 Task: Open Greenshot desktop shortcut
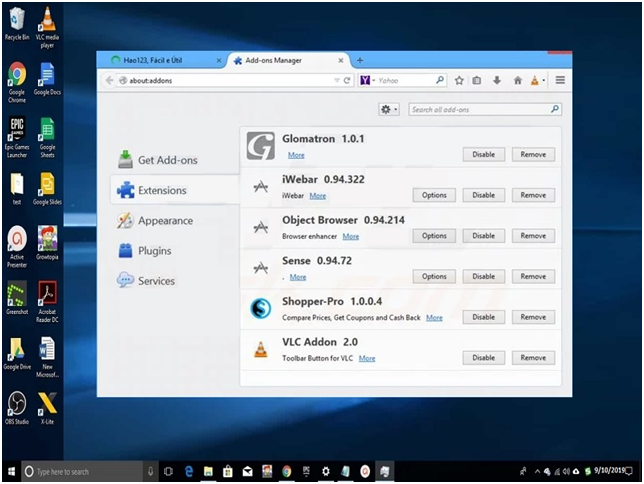click(x=17, y=298)
